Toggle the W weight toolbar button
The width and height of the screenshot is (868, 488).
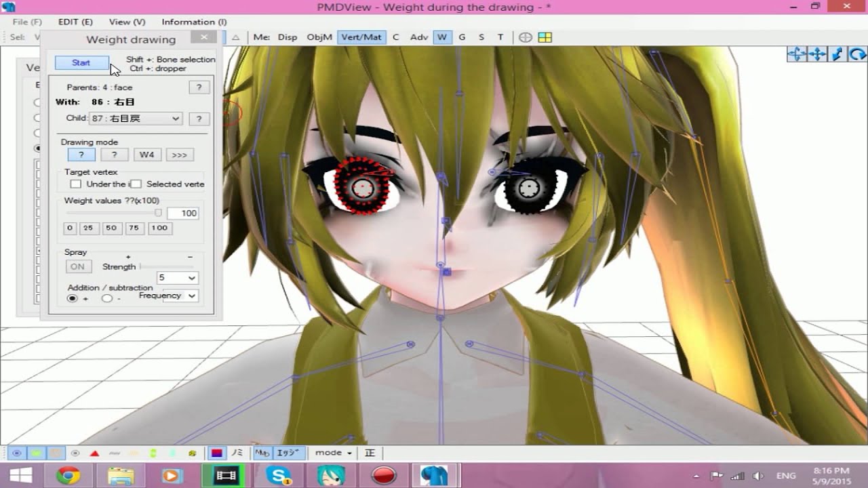click(442, 37)
